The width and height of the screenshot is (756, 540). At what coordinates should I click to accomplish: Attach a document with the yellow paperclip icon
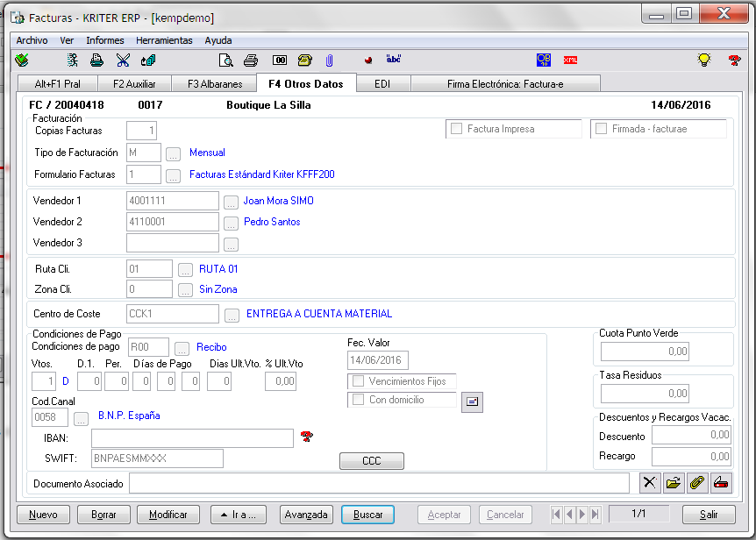(x=697, y=483)
